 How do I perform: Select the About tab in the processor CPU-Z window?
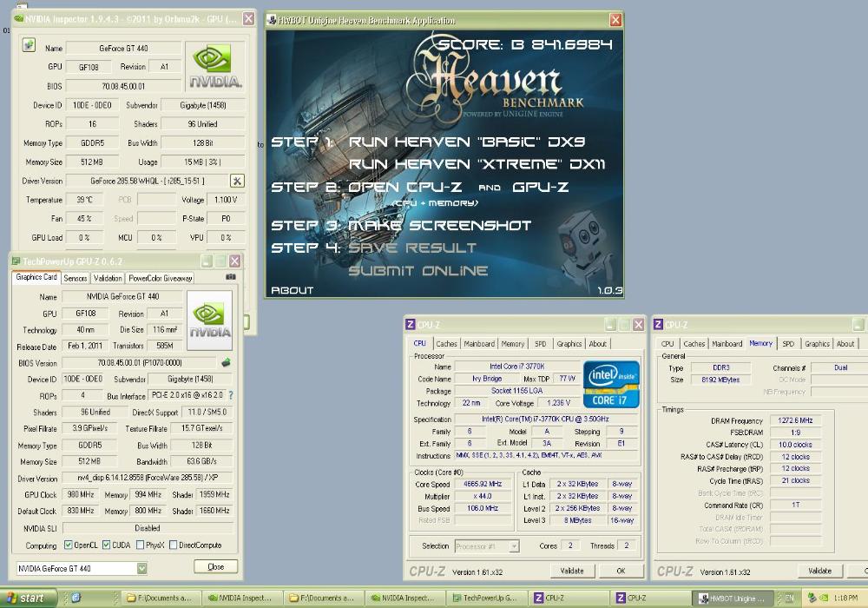click(598, 344)
